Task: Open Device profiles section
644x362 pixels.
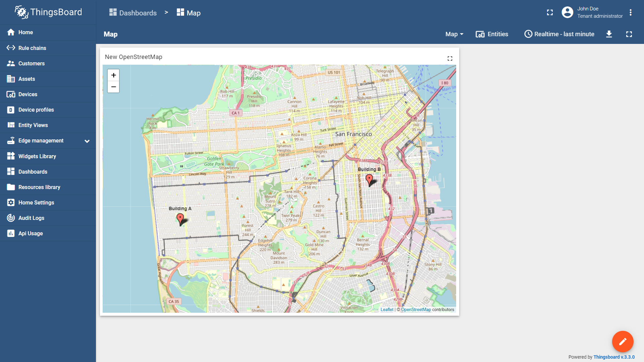Action: click(x=48, y=110)
